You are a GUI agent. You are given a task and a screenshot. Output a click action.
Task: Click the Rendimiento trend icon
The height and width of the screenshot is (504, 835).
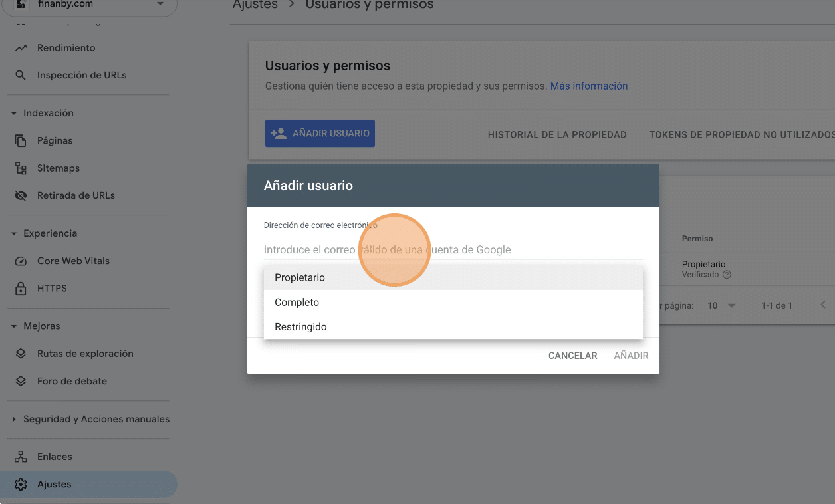pos(21,48)
